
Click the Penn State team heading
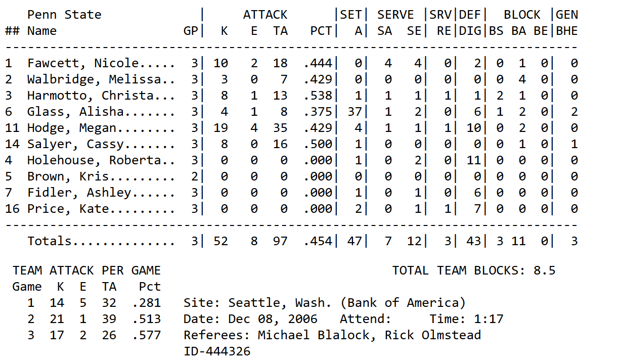point(64,15)
